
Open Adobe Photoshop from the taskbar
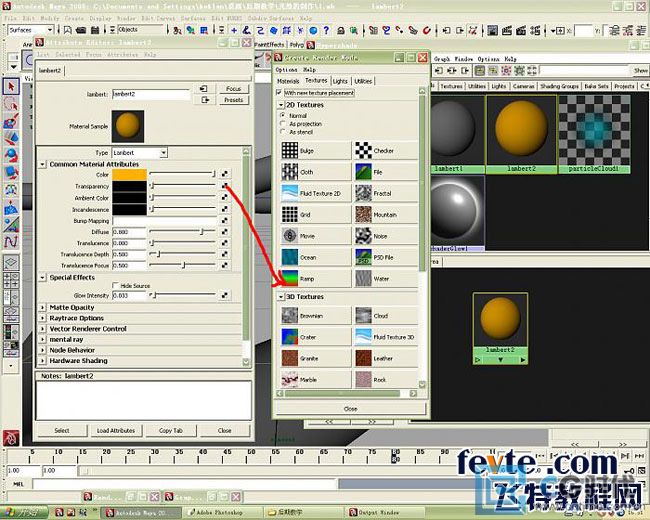(221, 512)
